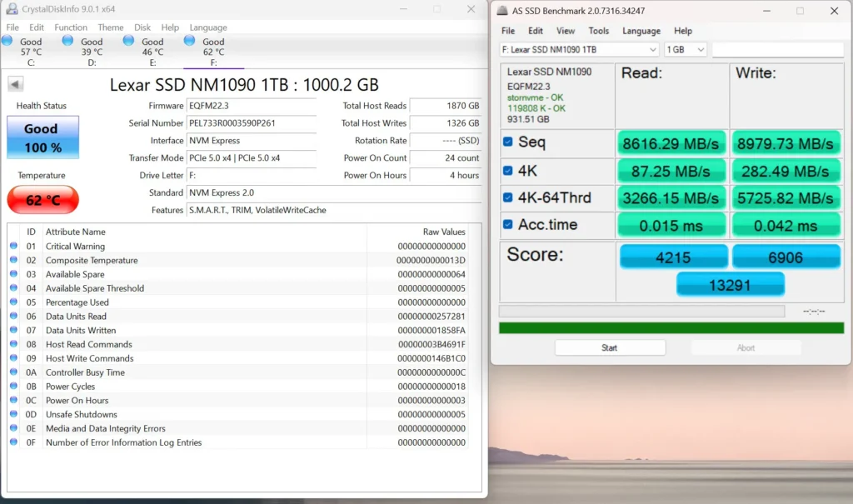Toggle the 4K-64Thrd test checkbox

click(x=507, y=197)
